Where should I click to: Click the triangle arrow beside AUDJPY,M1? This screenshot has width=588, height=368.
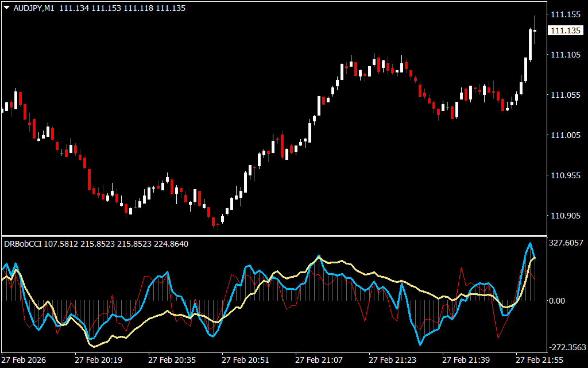click(x=6, y=9)
